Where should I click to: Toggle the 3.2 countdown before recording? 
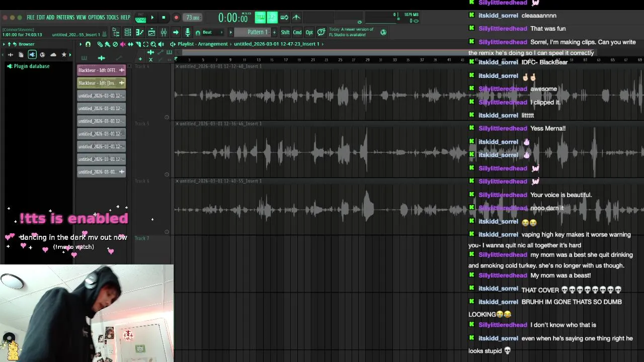pos(272,18)
